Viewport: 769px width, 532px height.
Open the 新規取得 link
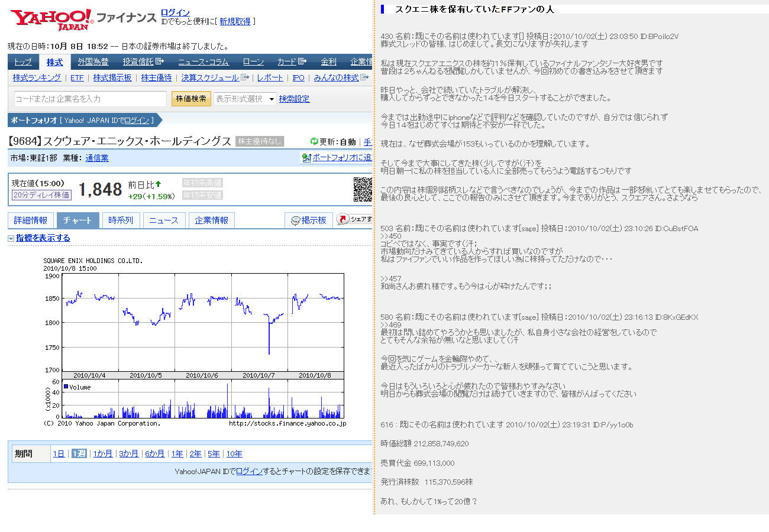click(x=235, y=21)
